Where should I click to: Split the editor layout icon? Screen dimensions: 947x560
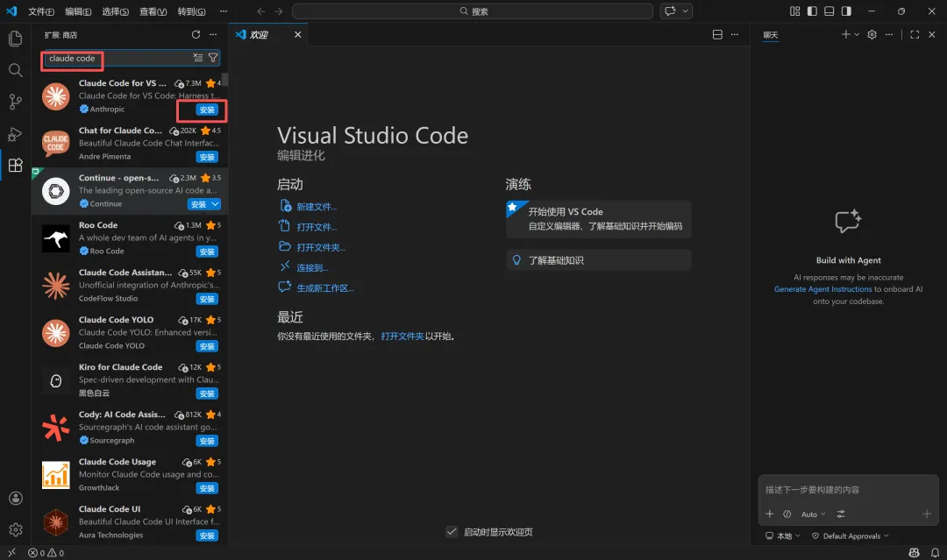pos(717,35)
